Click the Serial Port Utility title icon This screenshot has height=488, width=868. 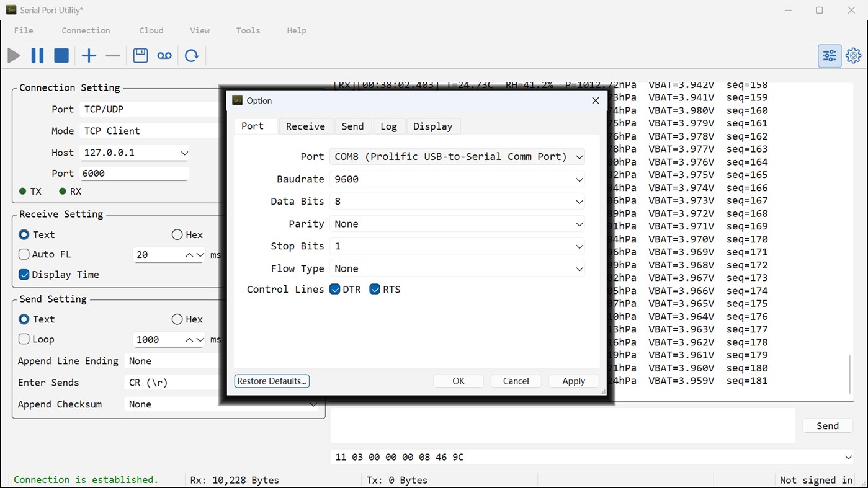coord(11,10)
